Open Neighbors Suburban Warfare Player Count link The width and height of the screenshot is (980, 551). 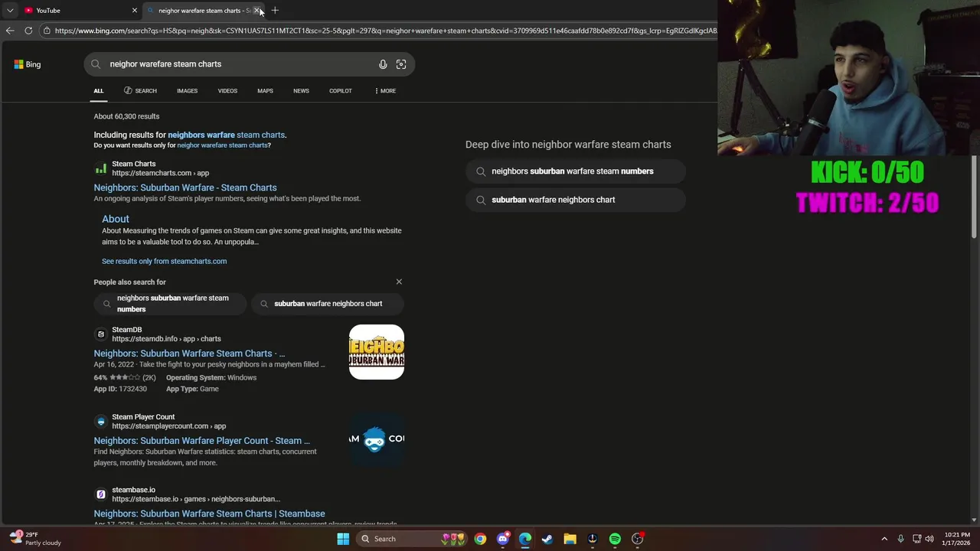[201, 441]
